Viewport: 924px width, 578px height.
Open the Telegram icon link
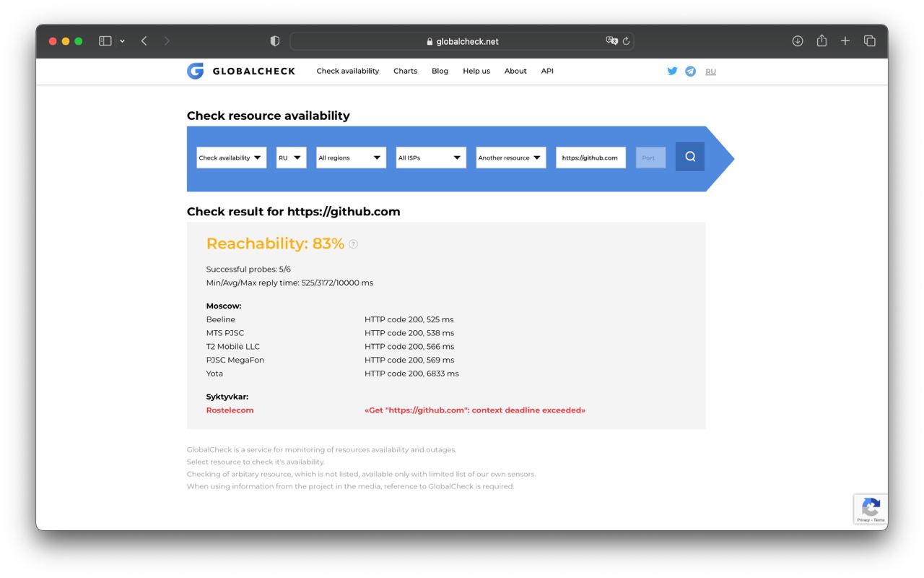[691, 71]
